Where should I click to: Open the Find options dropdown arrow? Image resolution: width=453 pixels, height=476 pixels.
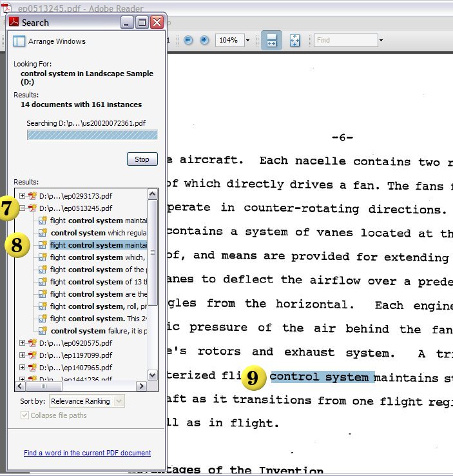(381, 40)
